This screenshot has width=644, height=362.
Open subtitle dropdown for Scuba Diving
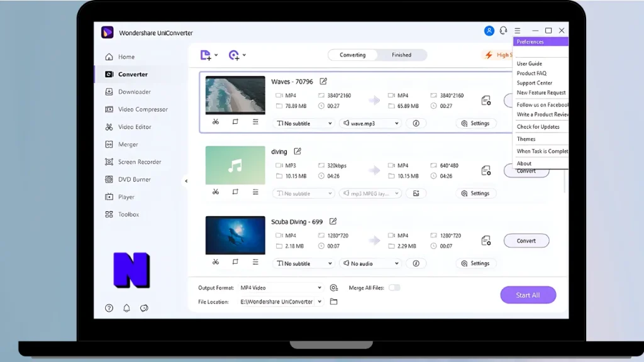click(304, 263)
